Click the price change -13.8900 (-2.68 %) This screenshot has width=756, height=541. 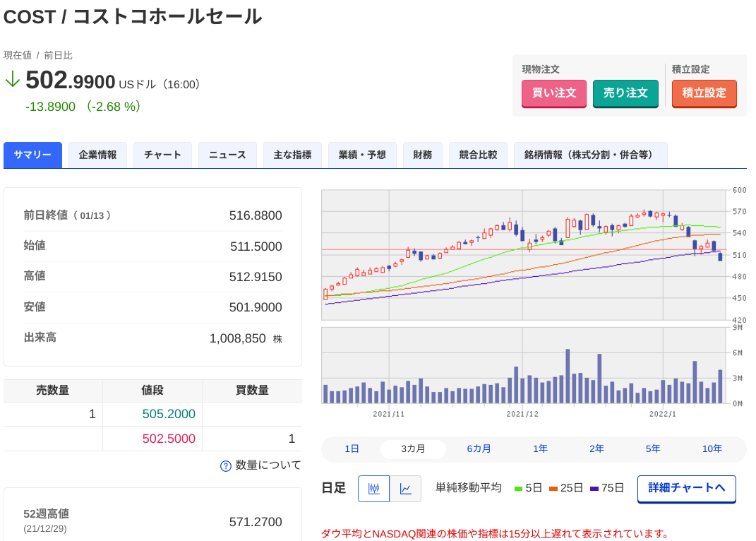point(83,107)
